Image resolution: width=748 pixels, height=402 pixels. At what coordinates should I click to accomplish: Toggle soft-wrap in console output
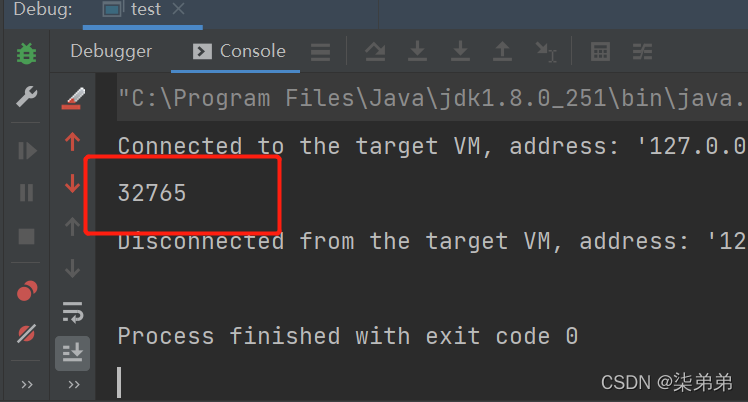(73, 312)
